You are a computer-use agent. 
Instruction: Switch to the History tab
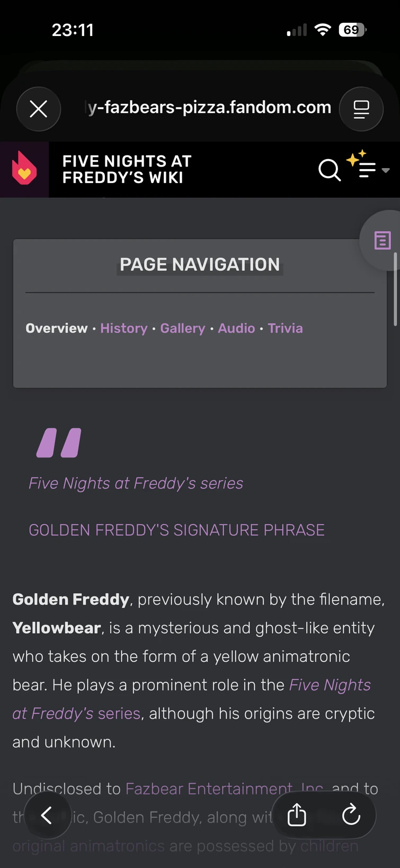pyautogui.click(x=124, y=328)
